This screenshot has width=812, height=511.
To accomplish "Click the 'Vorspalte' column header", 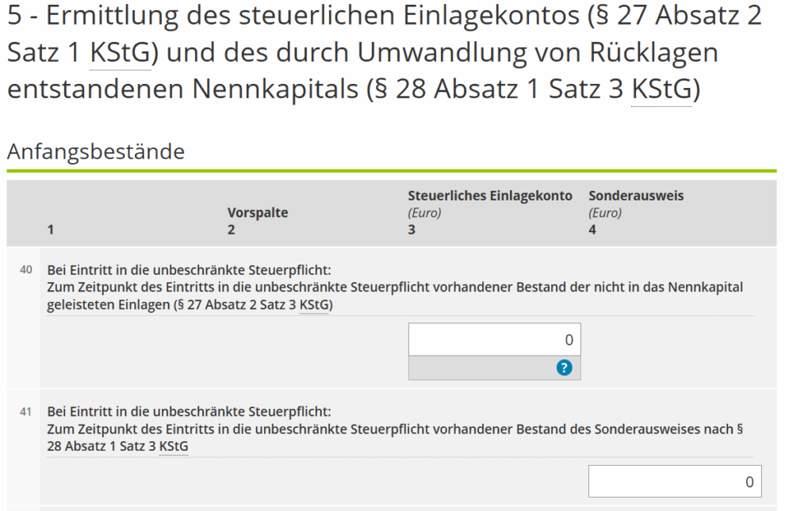I will point(258,212).
